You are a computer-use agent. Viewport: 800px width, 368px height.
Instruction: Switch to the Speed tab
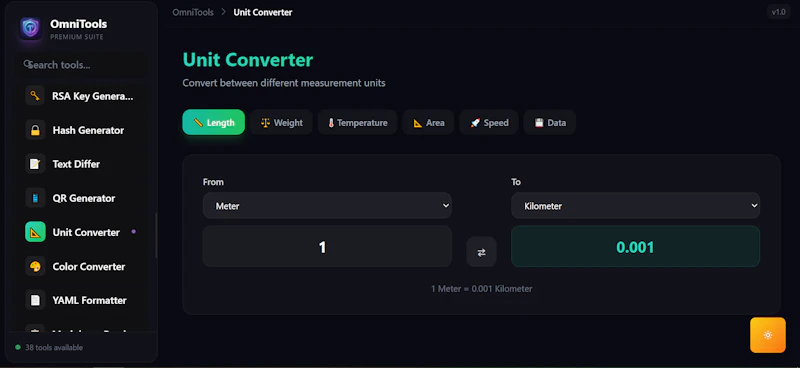(489, 122)
